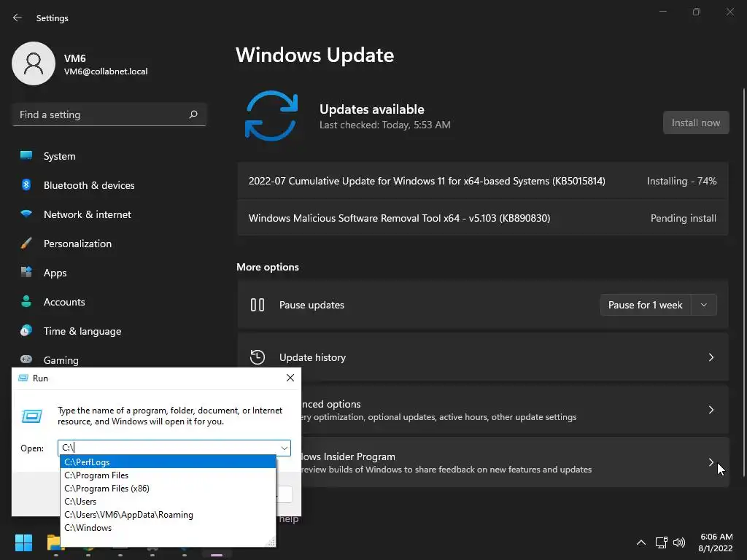Viewport: 747px width, 560px height.
Task: Select C:\Program Files suggestion
Action: [169, 475]
